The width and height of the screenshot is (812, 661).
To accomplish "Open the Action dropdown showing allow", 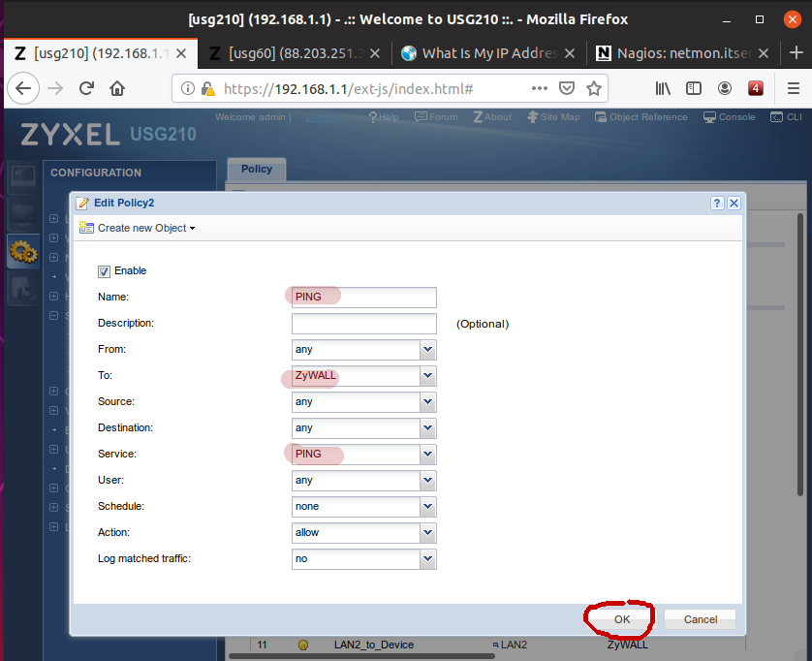I will (427, 532).
